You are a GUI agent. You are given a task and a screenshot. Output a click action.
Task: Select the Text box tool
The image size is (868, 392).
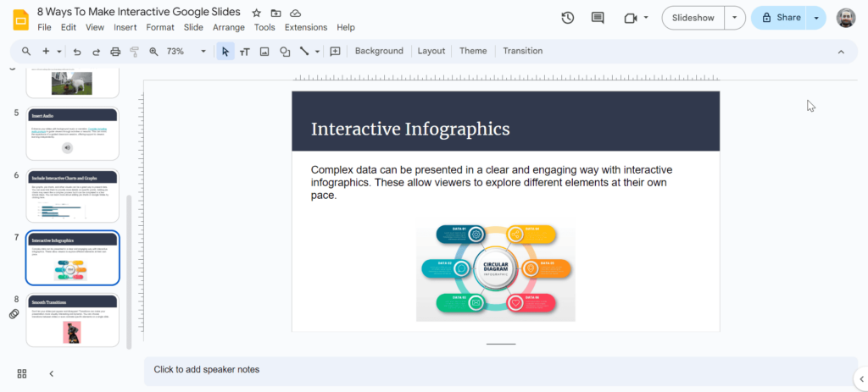coord(245,52)
